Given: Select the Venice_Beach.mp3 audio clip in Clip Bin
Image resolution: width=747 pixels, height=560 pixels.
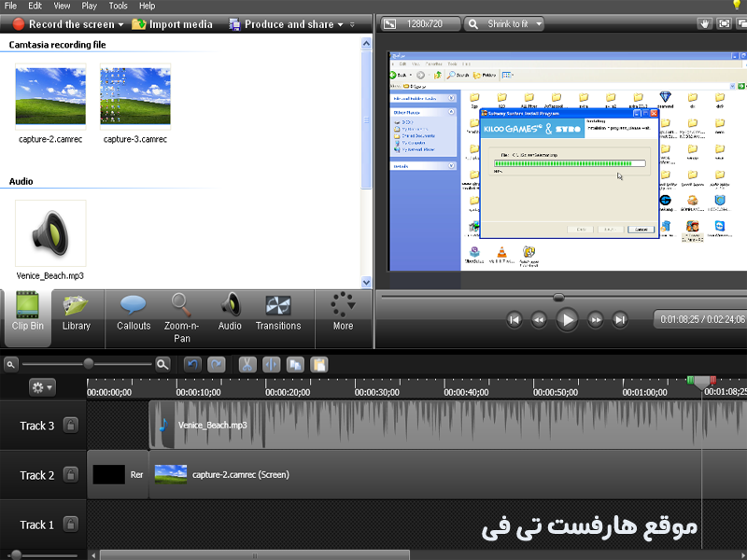Looking at the screenshot, I should click(x=50, y=232).
